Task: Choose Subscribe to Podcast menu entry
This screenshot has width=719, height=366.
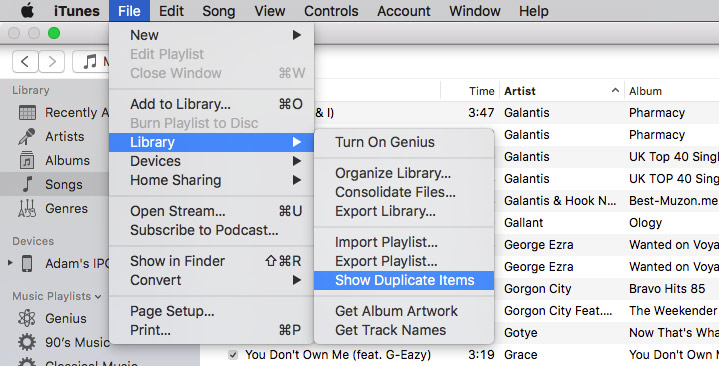Action: coord(211,230)
